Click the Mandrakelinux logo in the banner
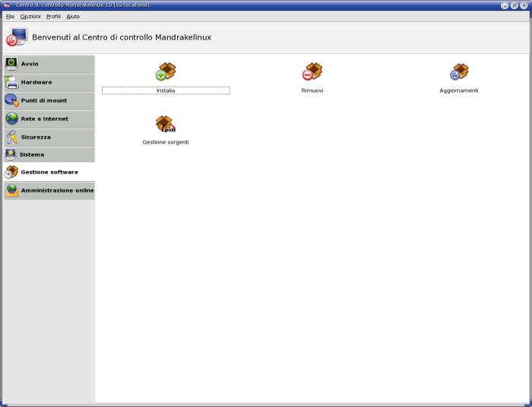This screenshot has height=407, width=532. (17, 37)
